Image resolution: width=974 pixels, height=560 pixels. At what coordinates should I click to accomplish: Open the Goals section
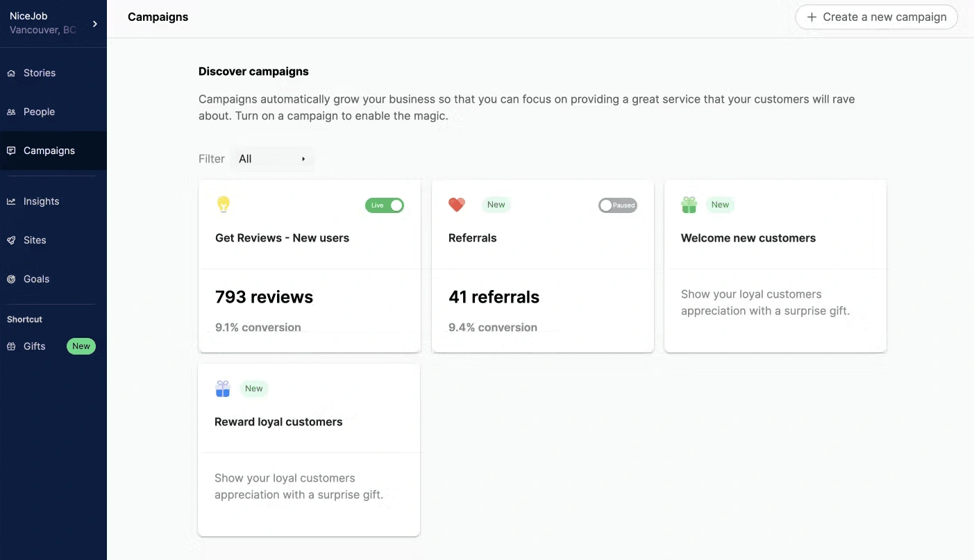[11, 279]
